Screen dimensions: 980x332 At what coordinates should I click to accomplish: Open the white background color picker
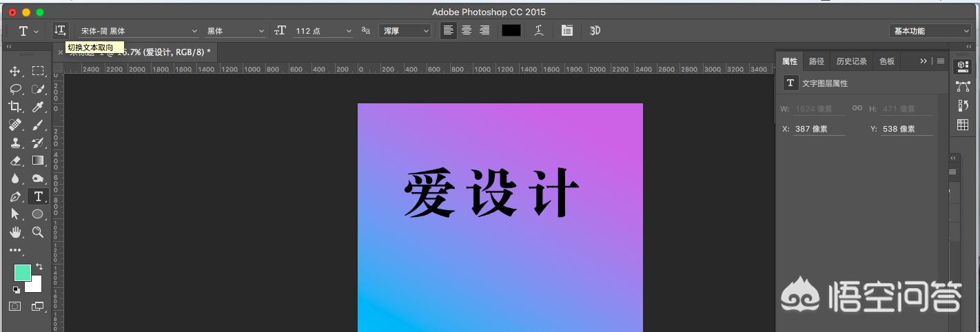[x=35, y=286]
